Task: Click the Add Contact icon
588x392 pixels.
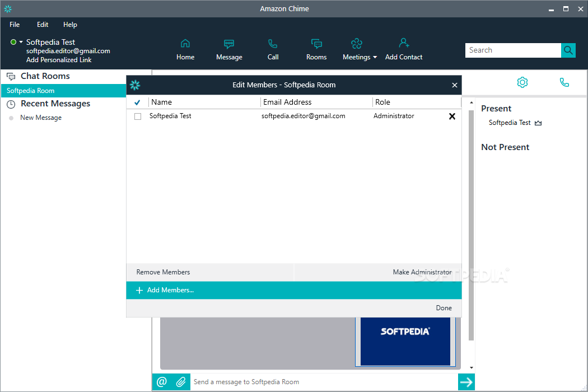Action: coord(404,43)
